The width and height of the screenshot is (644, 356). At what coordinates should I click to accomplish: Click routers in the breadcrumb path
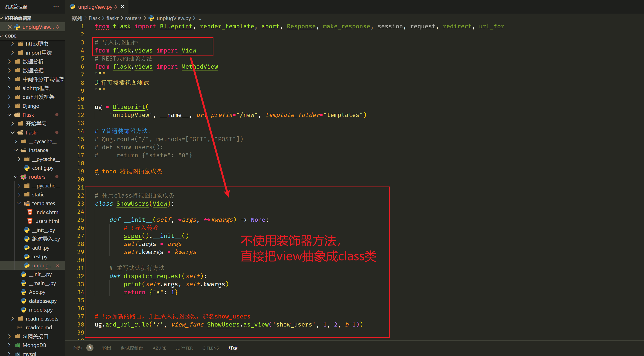pos(133,18)
